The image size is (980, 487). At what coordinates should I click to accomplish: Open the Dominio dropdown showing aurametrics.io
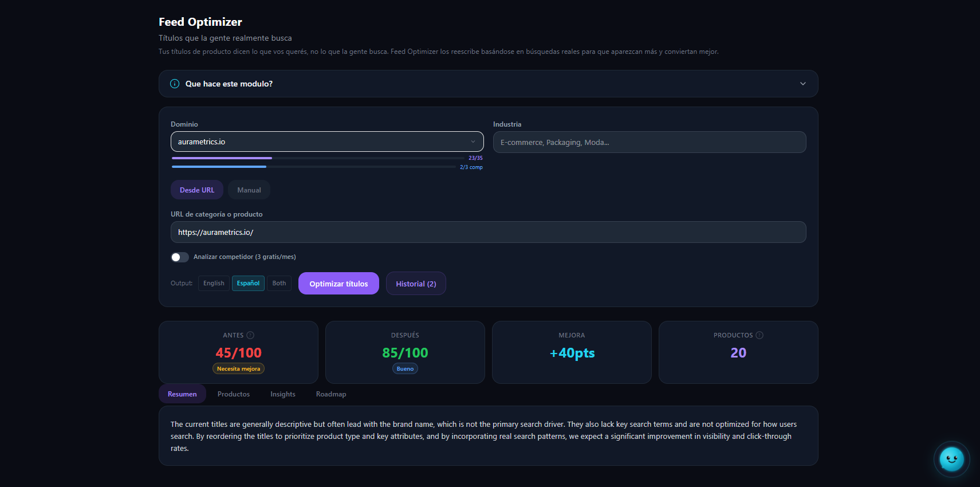pos(327,142)
